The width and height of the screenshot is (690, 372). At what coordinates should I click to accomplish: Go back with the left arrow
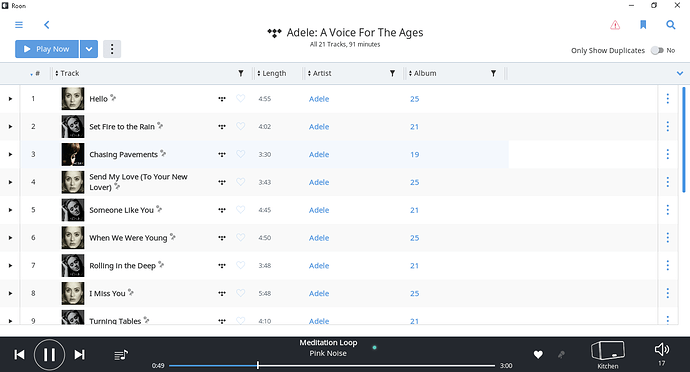pyautogui.click(x=47, y=25)
